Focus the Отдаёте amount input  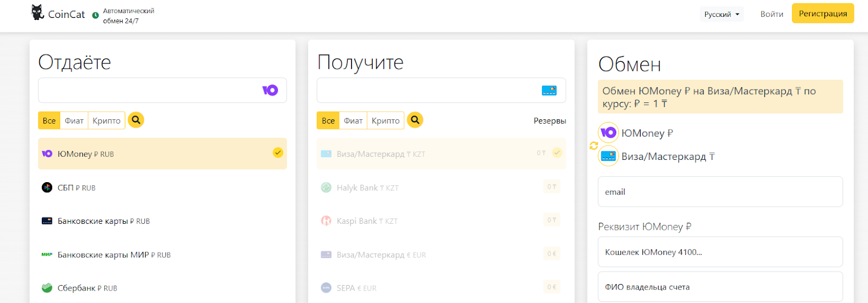(162, 90)
